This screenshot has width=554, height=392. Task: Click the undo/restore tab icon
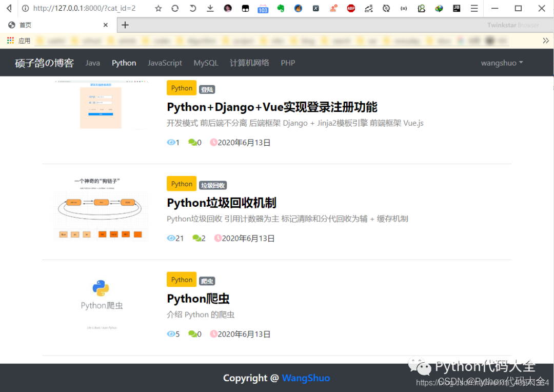coord(192,8)
